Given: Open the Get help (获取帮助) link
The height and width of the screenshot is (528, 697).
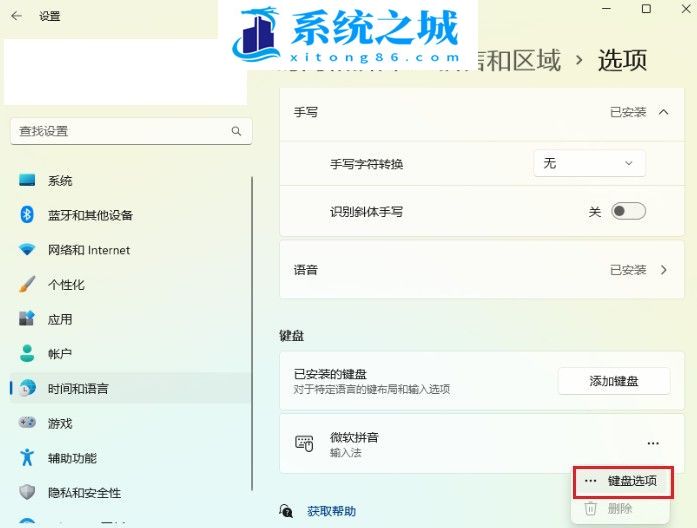Looking at the screenshot, I should 331,511.
